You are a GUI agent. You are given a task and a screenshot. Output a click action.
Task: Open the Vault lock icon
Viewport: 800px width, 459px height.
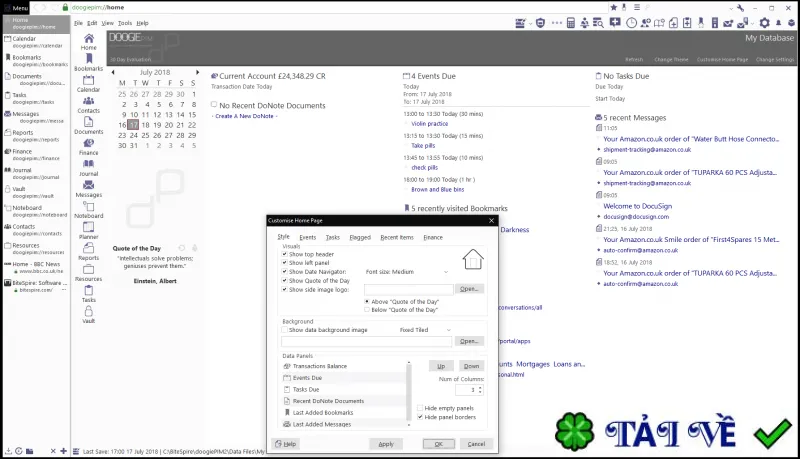[88, 314]
